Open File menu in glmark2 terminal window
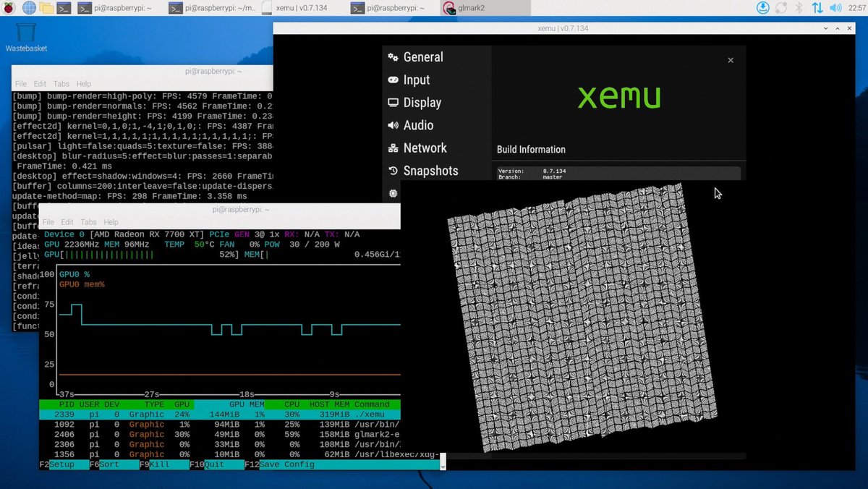This screenshot has width=868, height=489. coord(21,84)
